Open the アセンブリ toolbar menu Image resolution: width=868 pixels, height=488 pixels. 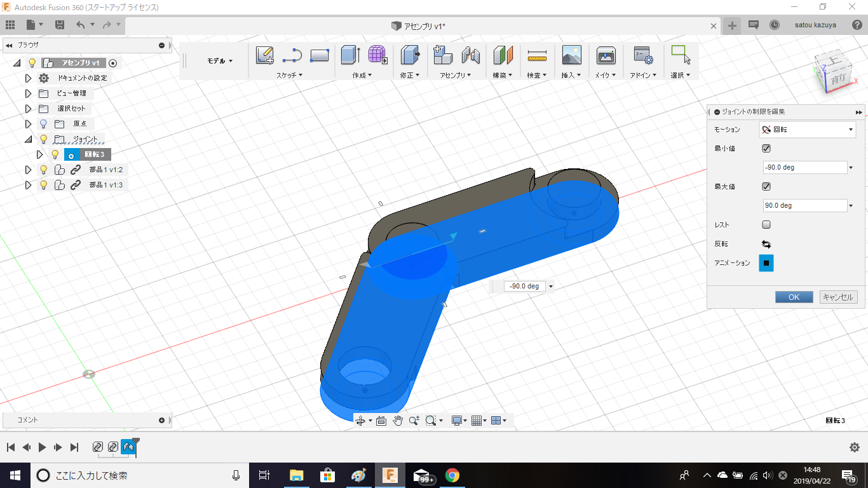[456, 75]
